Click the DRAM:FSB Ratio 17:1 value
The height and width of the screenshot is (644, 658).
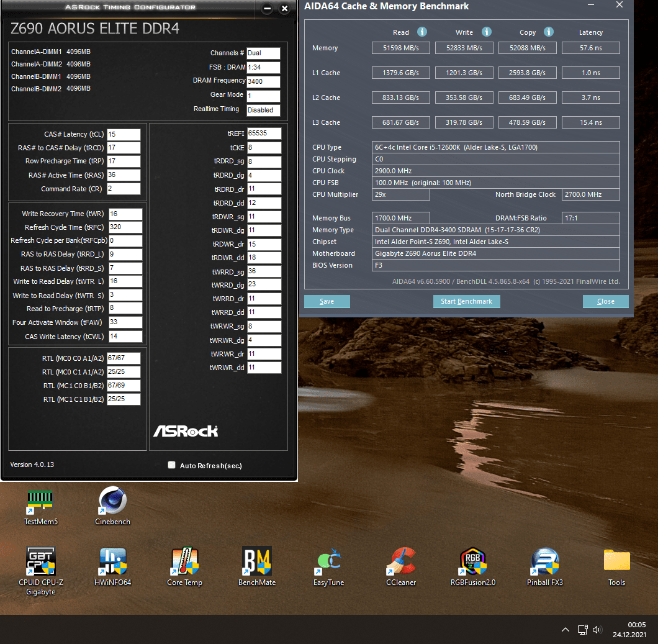pos(591,218)
